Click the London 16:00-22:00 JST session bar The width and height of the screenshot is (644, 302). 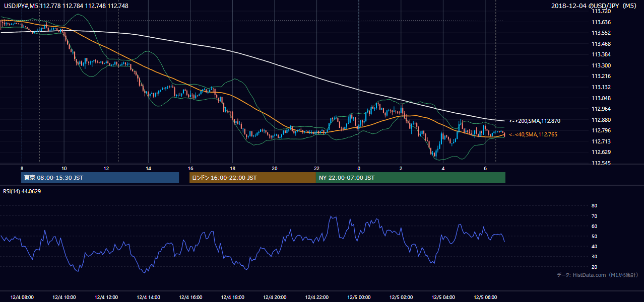pos(252,178)
